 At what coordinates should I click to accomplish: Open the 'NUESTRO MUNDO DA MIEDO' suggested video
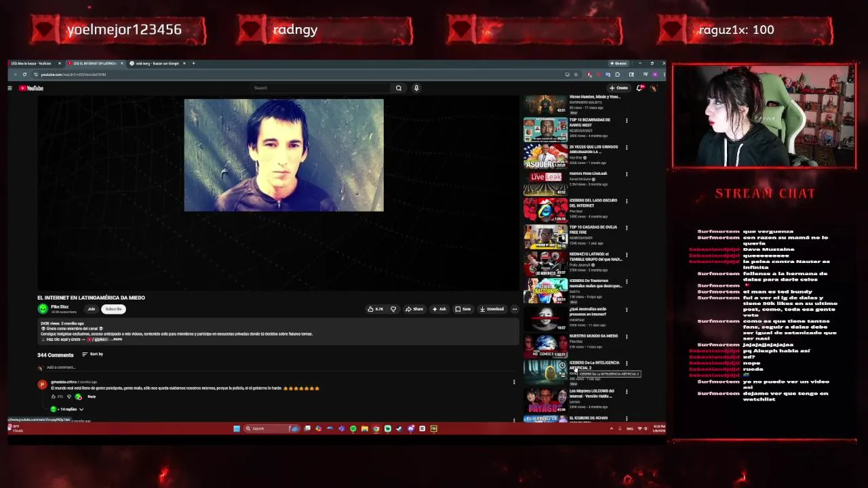(x=545, y=345)
